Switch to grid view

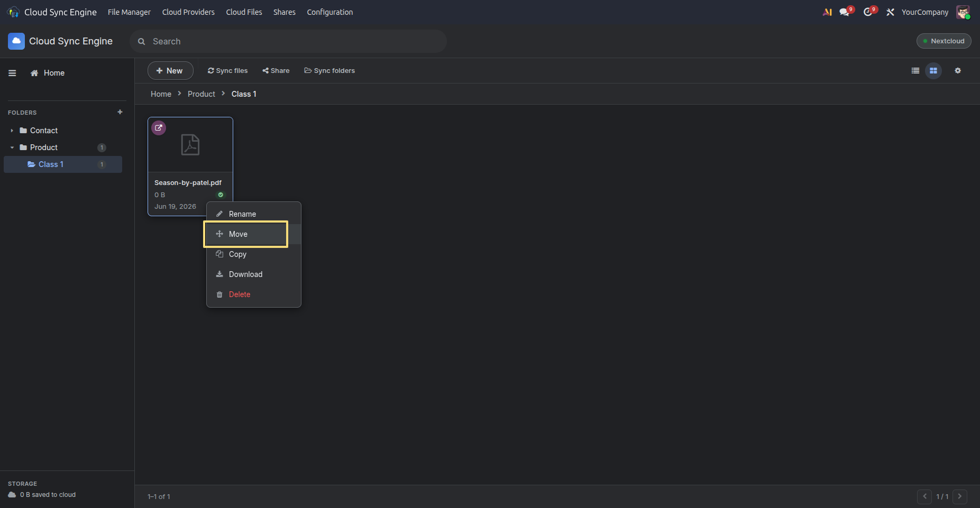click(933, 71)
